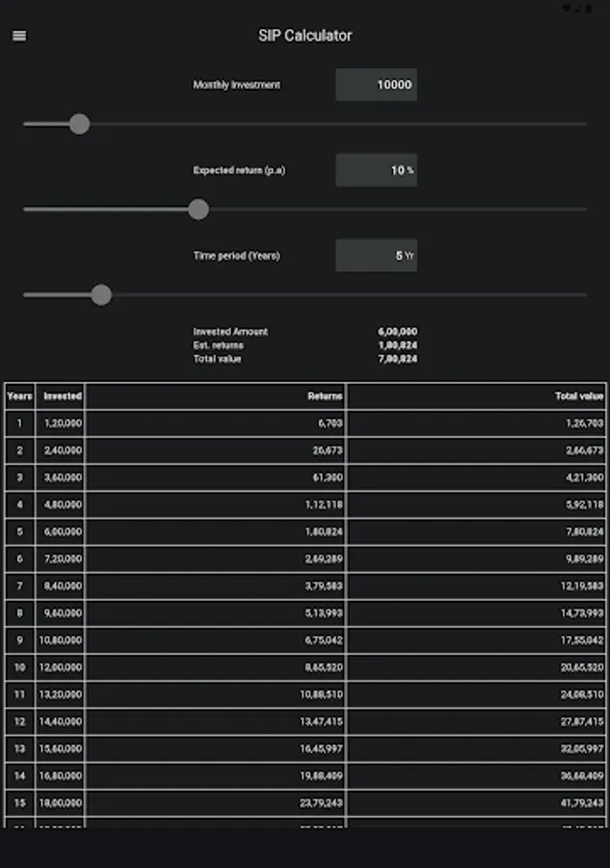This screenshot has height=868, width=610.
Task: Open the hamburger navigation menu
Action: (x=19, y=37)
